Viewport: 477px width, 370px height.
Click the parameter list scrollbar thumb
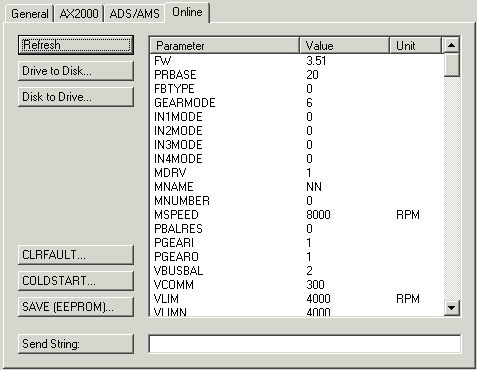451,65
